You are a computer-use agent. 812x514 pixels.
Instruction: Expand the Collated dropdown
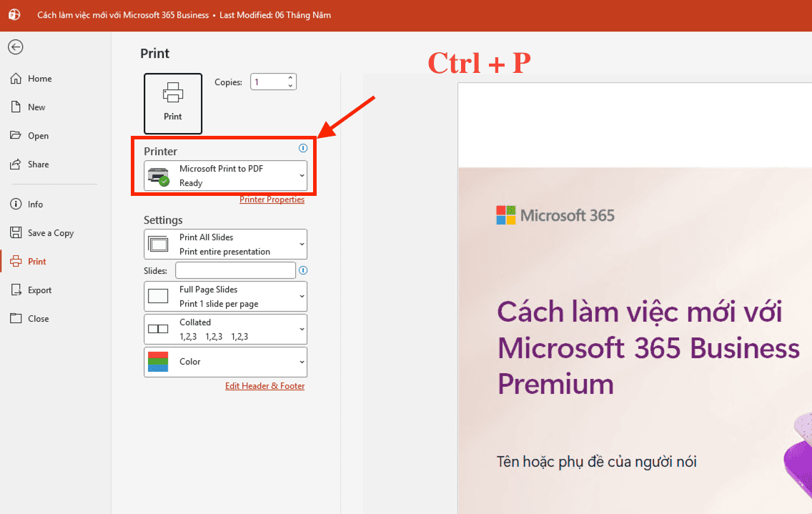(x=225, y=329)
